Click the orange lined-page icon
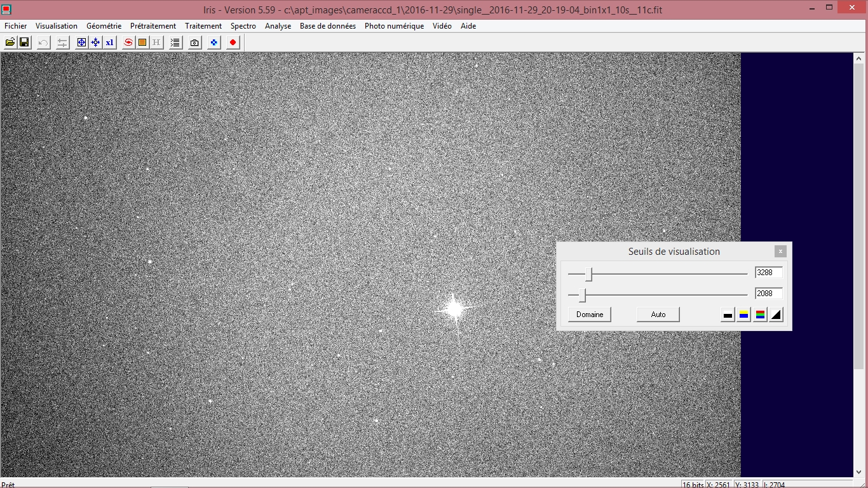This screenshot has width=868, height=488. pos(142,43)
